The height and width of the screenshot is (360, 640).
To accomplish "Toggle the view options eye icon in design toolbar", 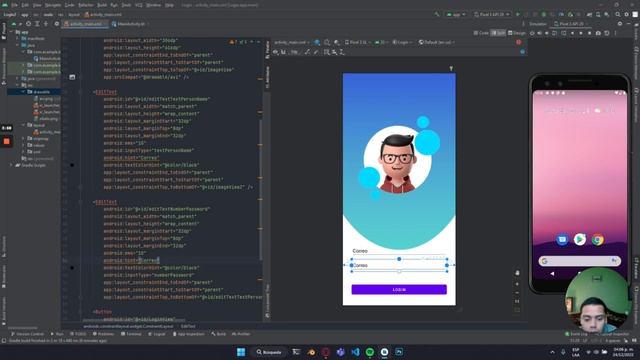I will (276, 52).
